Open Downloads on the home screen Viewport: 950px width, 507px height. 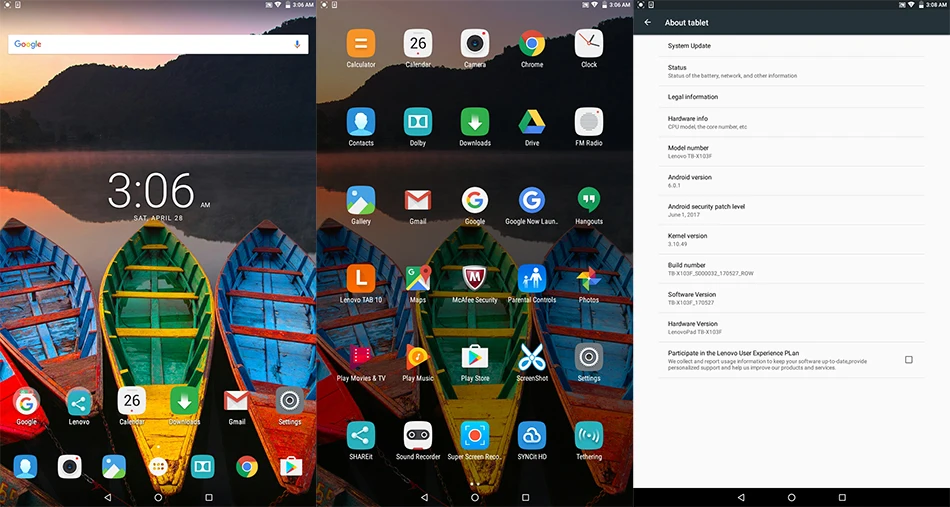coord(184,401)
